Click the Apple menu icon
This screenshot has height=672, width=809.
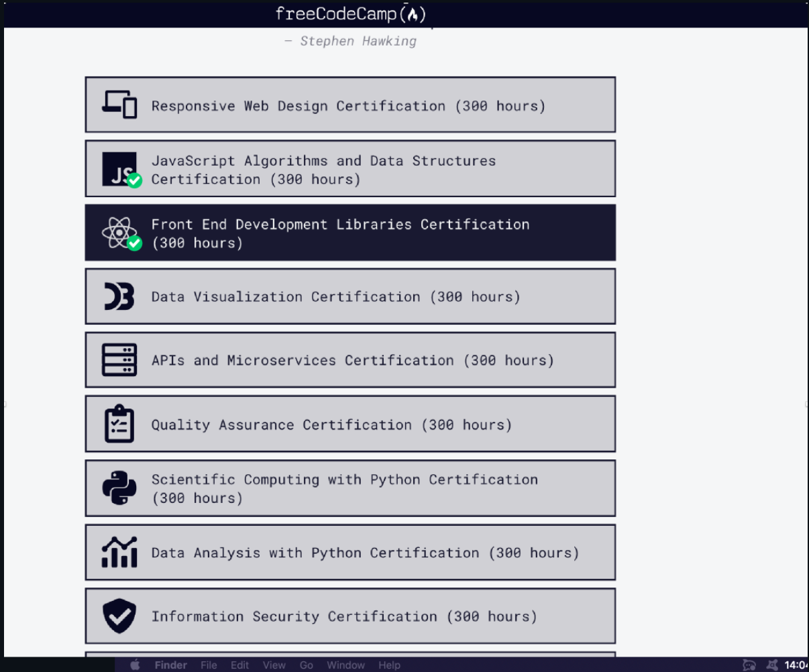click(135, 665)
